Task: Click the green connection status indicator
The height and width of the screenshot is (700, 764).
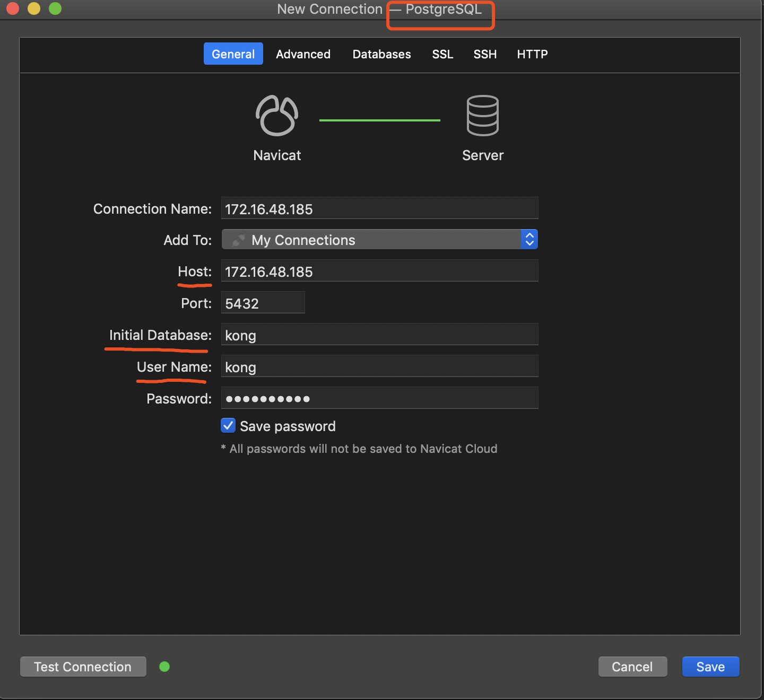Action: tap(164, 667)
